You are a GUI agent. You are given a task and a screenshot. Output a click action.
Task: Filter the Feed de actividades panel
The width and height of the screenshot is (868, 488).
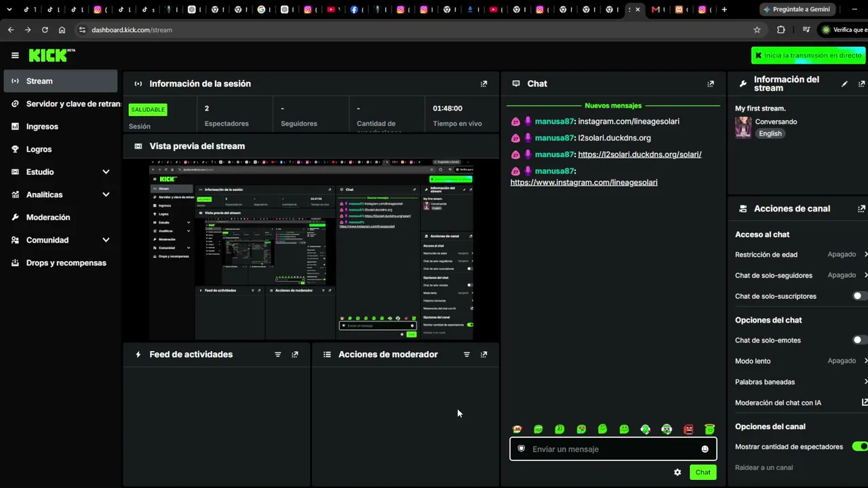(x=277, y=354)
